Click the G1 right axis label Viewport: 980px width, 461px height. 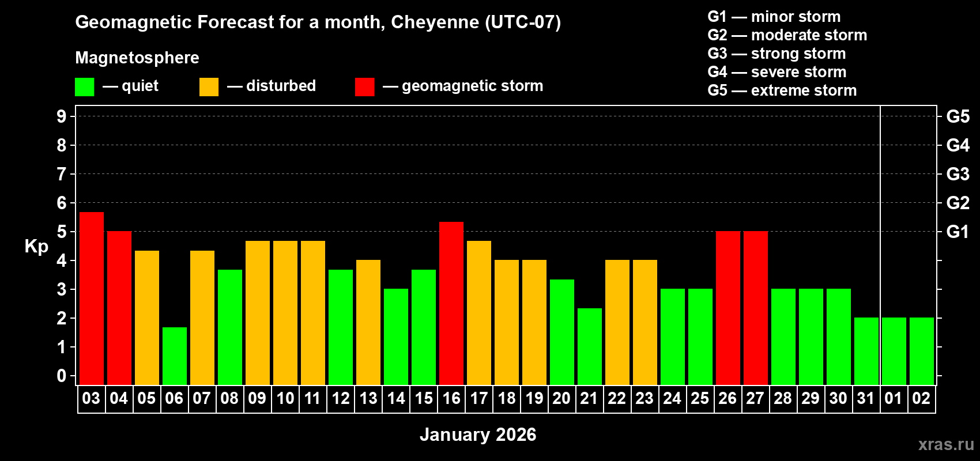pos(958,232)
